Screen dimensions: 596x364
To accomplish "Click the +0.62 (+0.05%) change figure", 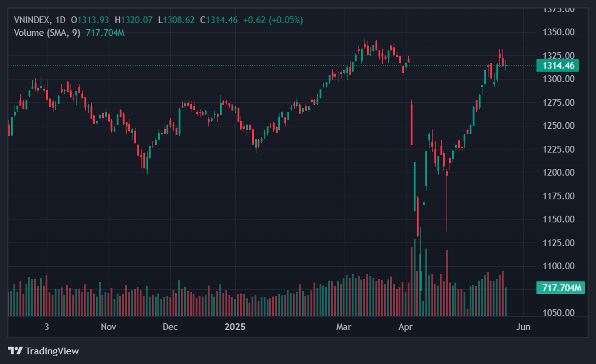I will (x=273, y=20).
